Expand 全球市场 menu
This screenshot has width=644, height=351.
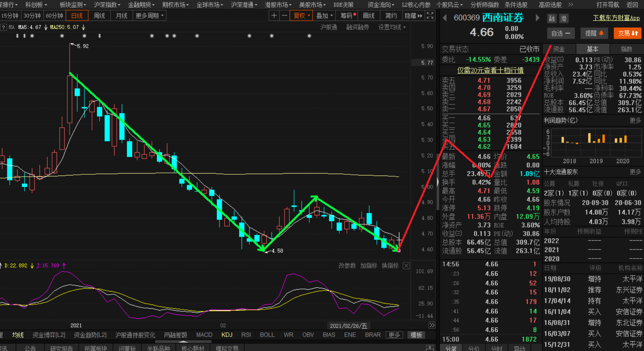pyautogui.click(x=210, y=5)
